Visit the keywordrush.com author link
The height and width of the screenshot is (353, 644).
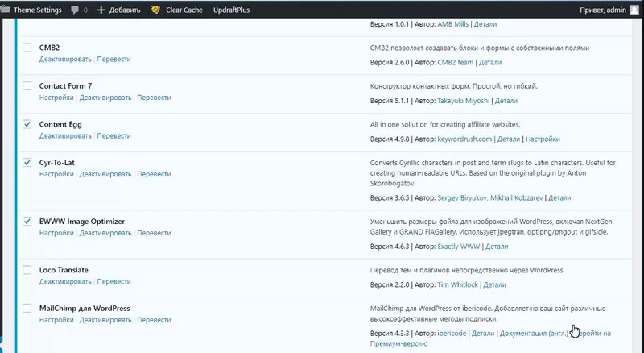click(x=464, y=139)
